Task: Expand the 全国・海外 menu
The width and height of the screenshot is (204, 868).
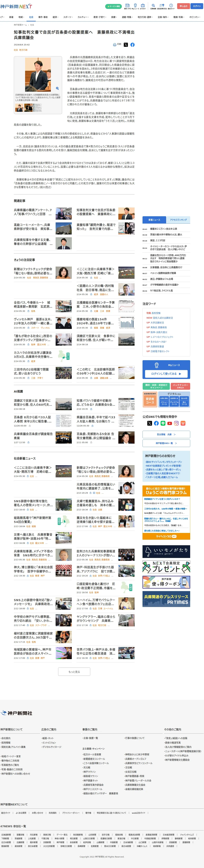Action: [163, 17]
